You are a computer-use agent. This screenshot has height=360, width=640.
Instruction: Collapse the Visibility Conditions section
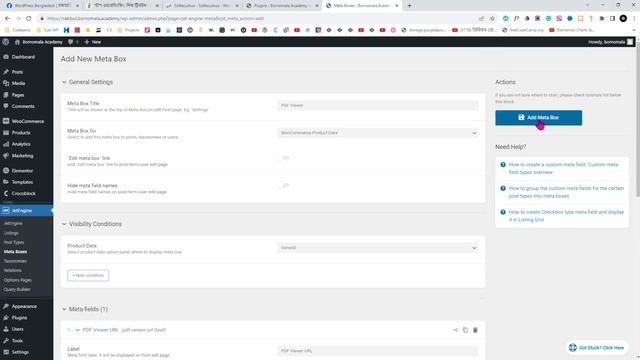click(x=64, y=224)
